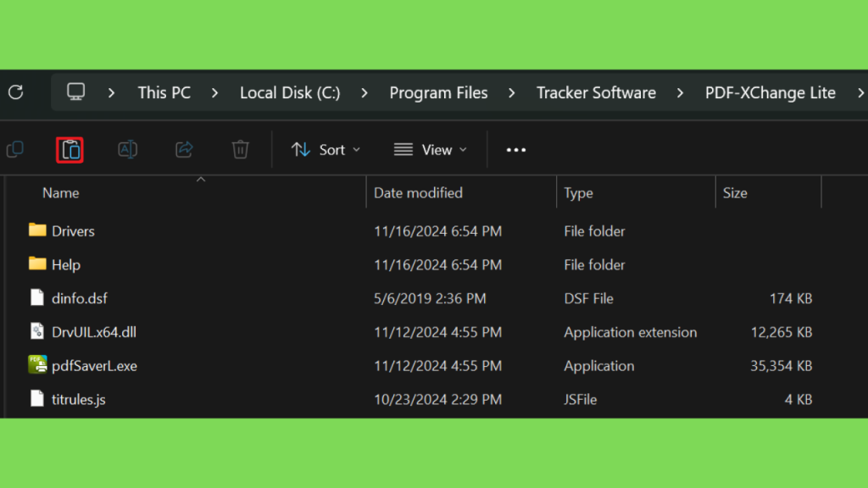Sort by Size column header
The image size is (868, 488).
735,192
